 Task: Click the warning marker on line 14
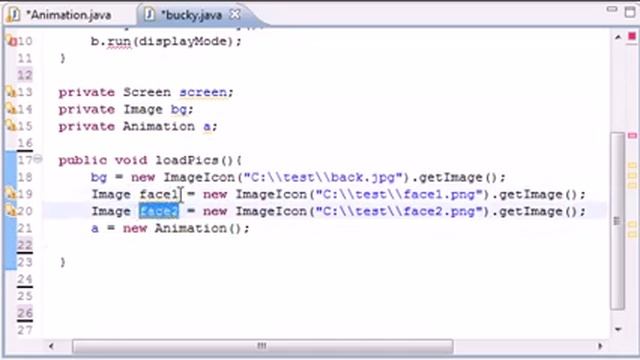[11, 109]
